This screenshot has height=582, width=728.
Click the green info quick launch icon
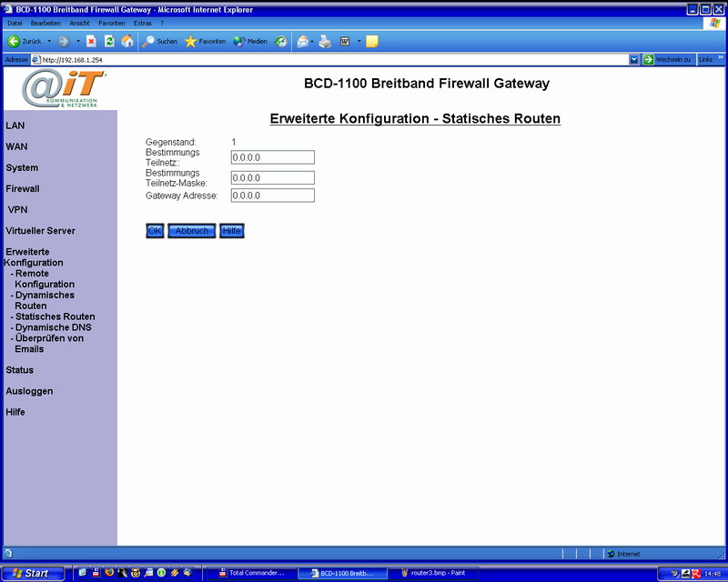coord(162,573)
